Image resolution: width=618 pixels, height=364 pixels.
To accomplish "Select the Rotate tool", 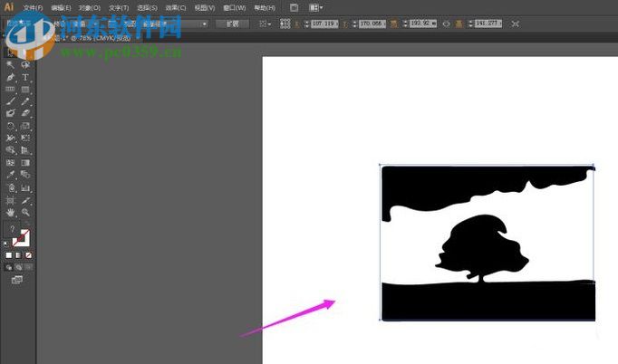I will (x=10, y=126).
